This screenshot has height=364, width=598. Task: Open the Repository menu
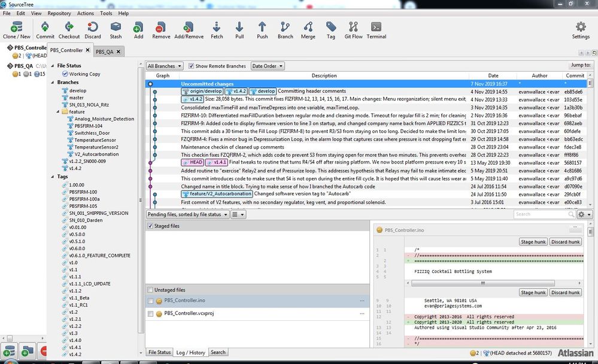pos(59,13)
